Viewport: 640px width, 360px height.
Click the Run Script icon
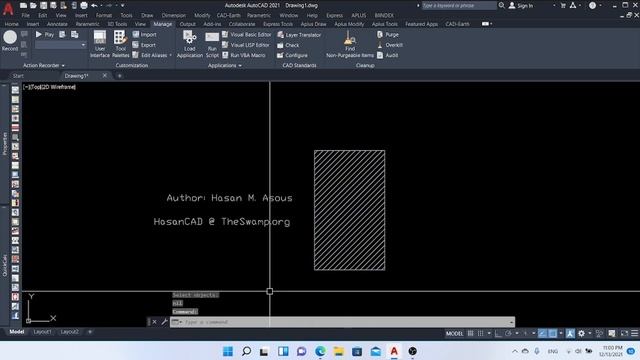click(x=212, y=44)
